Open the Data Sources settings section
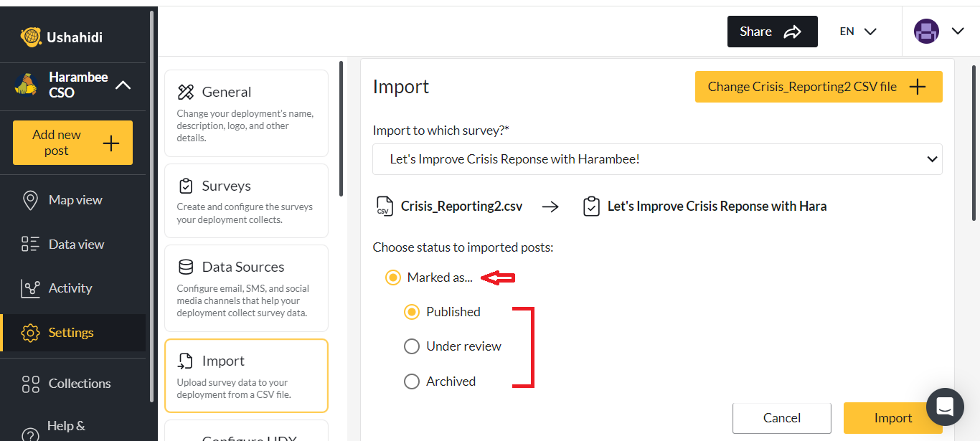Viewport: 980px width, 441px height. (x=246, y=288)
